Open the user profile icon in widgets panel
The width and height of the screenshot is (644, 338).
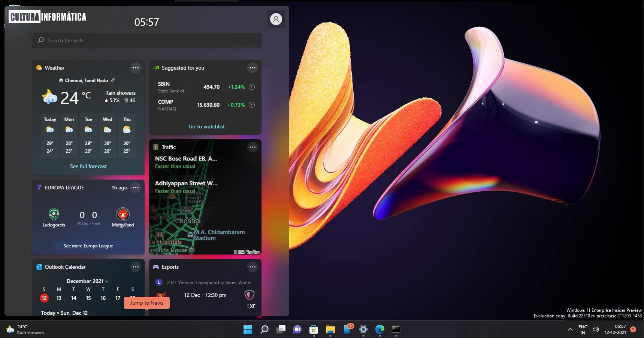click(276, 19)
